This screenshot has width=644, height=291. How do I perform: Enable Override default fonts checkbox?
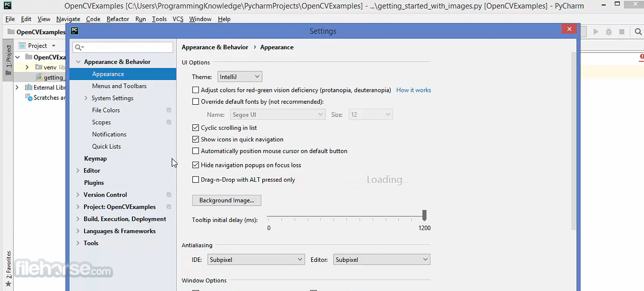pos(196,102)
